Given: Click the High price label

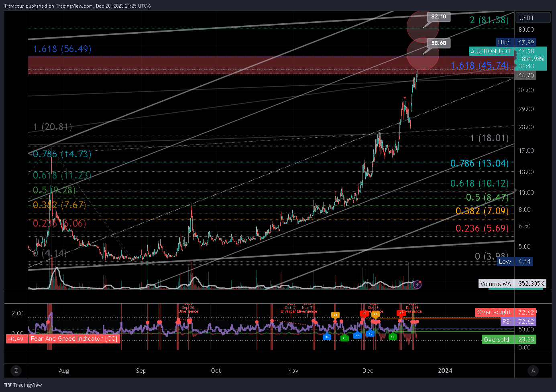Looking at the screenshot, I should [504, 42].
